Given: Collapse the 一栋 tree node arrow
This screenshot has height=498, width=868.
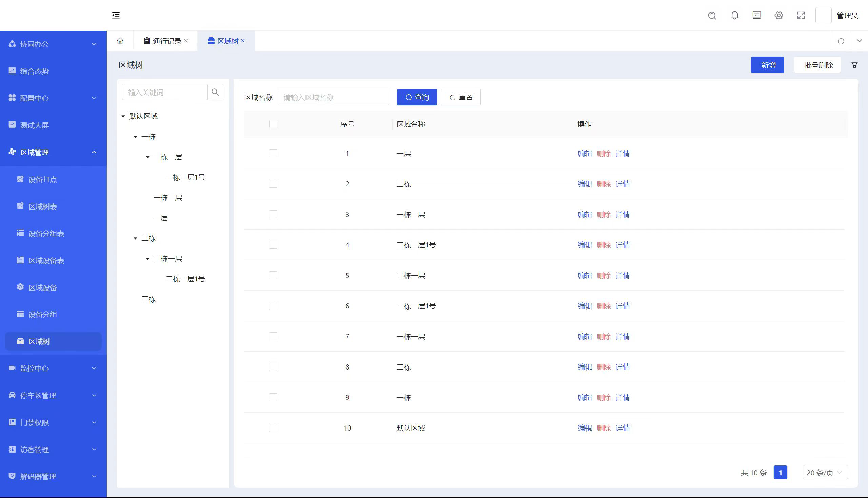Looking at the screenshot, I should (x=135, y=137).
